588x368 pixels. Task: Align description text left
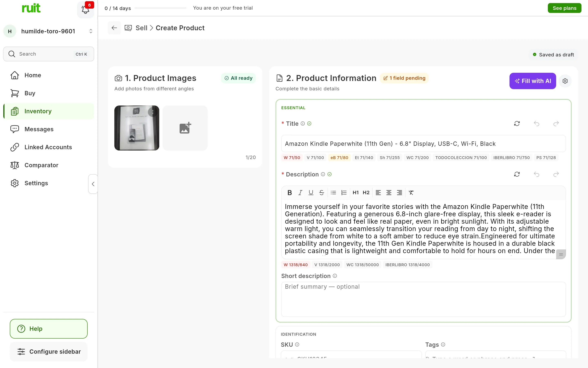coord(378,193)
